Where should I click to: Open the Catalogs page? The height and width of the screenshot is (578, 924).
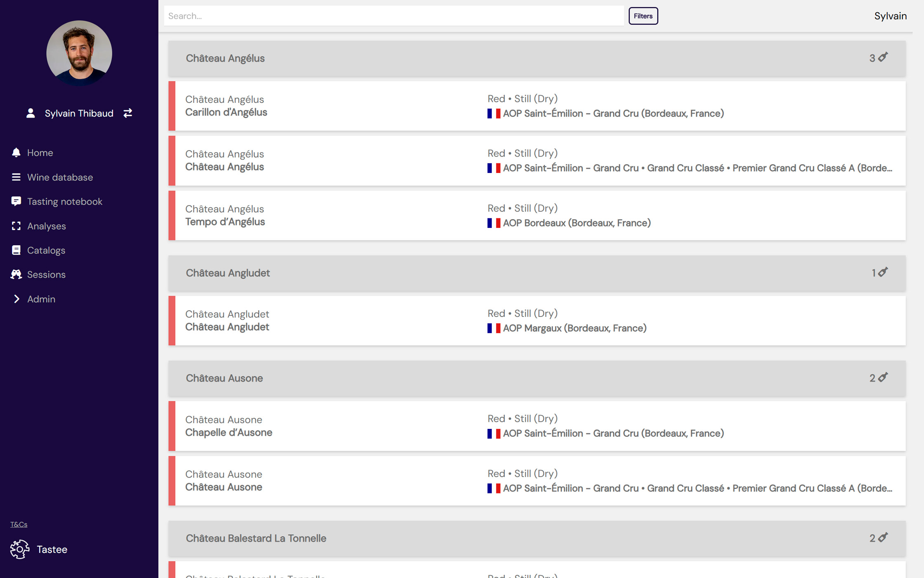click(46, 250)
